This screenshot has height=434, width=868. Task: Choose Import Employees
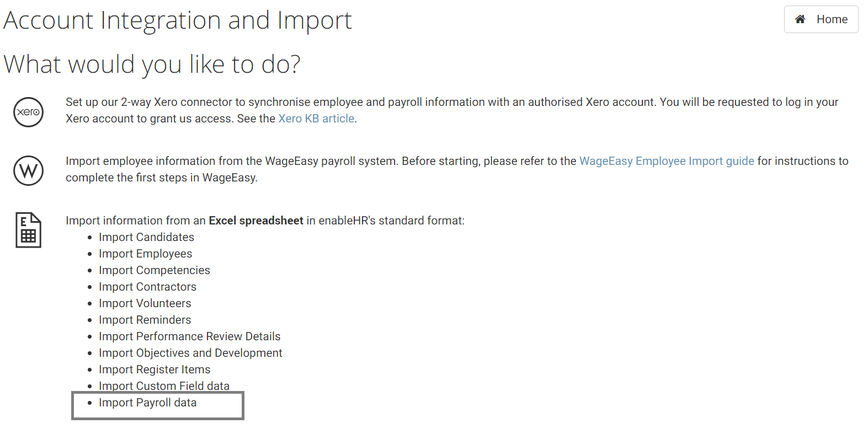145,254
